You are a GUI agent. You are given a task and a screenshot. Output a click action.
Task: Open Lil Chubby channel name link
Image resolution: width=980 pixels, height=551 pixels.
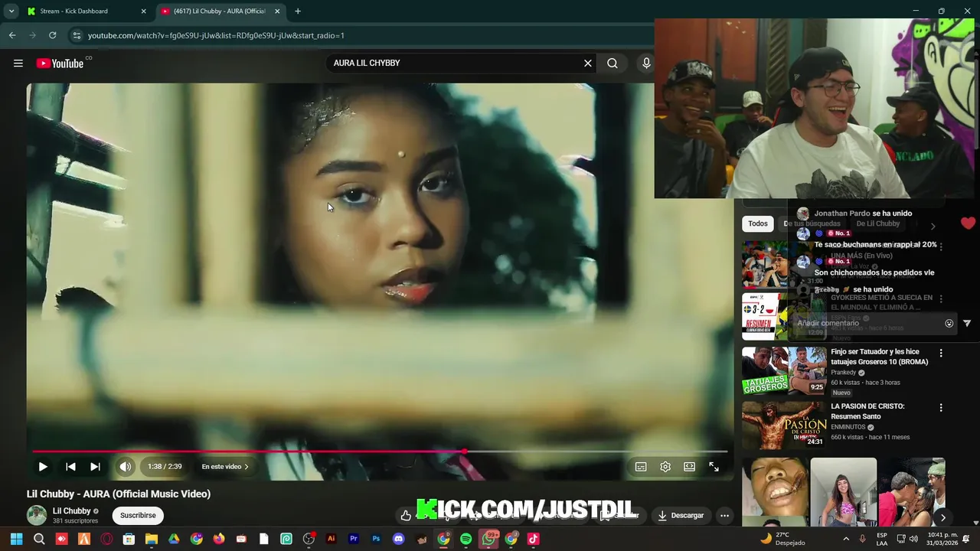coord(71,510)
